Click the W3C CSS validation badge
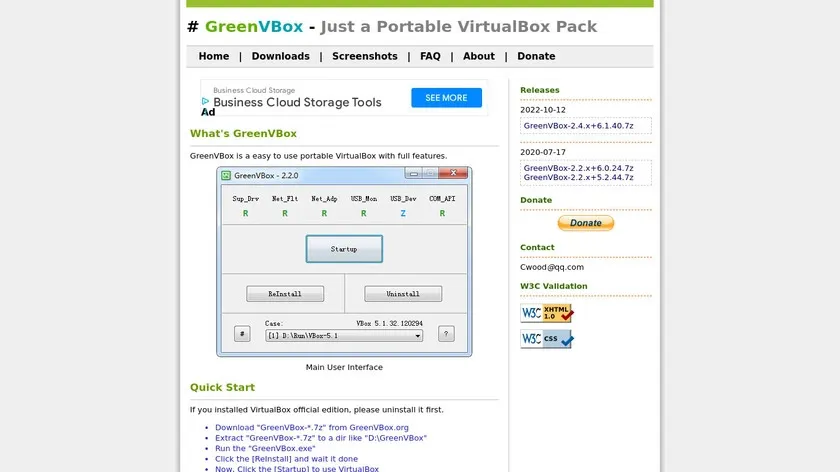Image resolution: width=840 pixels, height=472 pixels. (546, 339)
